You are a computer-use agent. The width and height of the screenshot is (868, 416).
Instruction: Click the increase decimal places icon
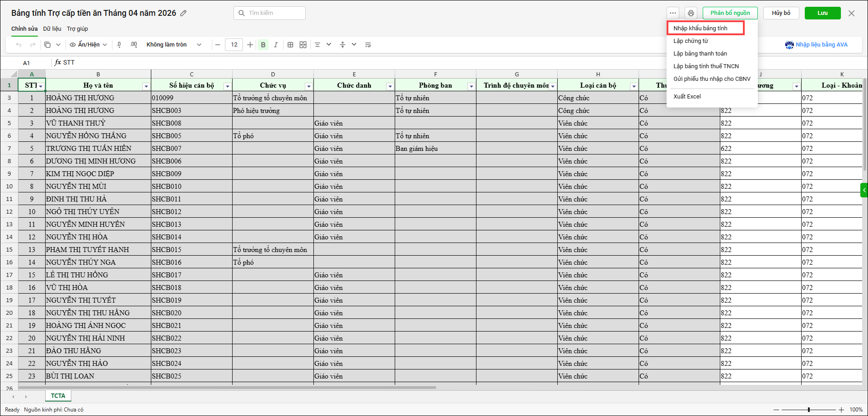coord(134,45)
